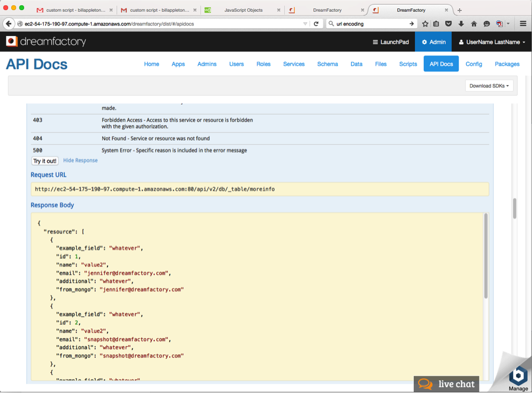Click the Try it out! button
This screenshot has height=393, width=532.
pos(45,161)
